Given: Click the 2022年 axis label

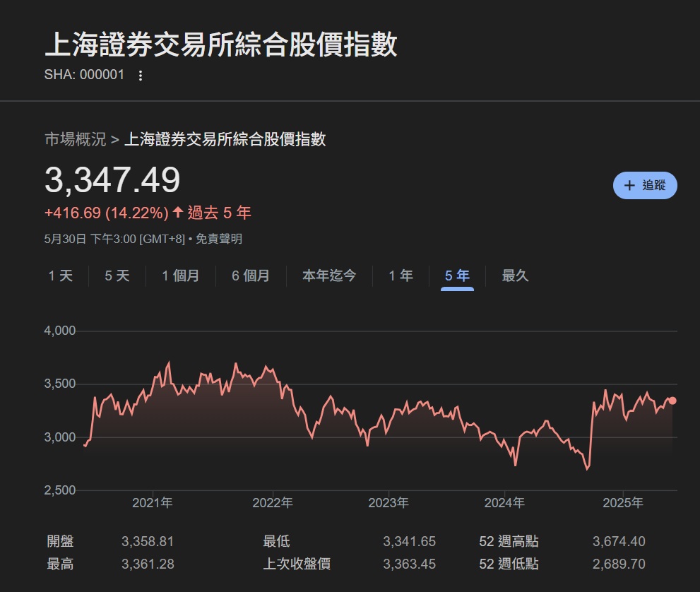Looking at the screenshot, I should pos(273,503).
